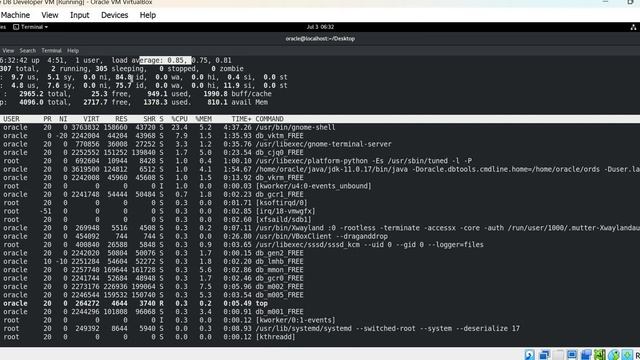640x360 pixels.
Task: Click the highlighted load average 0.85 text
Action: tap(165, 60)
